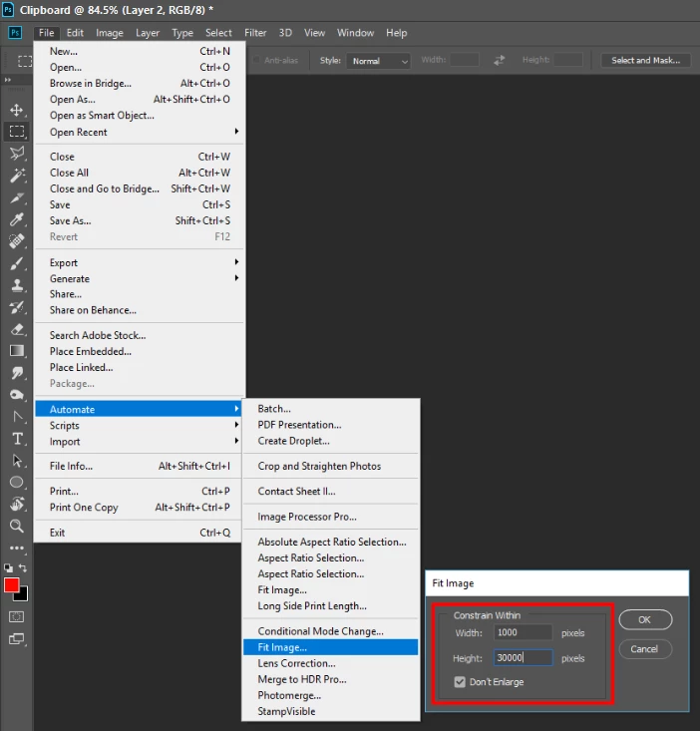The height and width of the screenshot is (731, 700).
Task: Choose Batch... in Automate submenu
Action: [331, 409]
